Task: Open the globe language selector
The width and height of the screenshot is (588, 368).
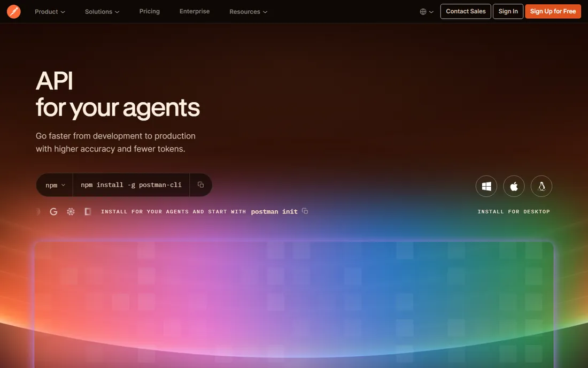Action: 427,12
